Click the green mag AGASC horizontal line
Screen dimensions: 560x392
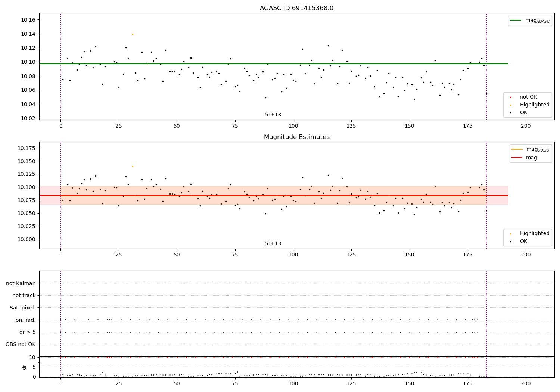(x=273, y=64)
